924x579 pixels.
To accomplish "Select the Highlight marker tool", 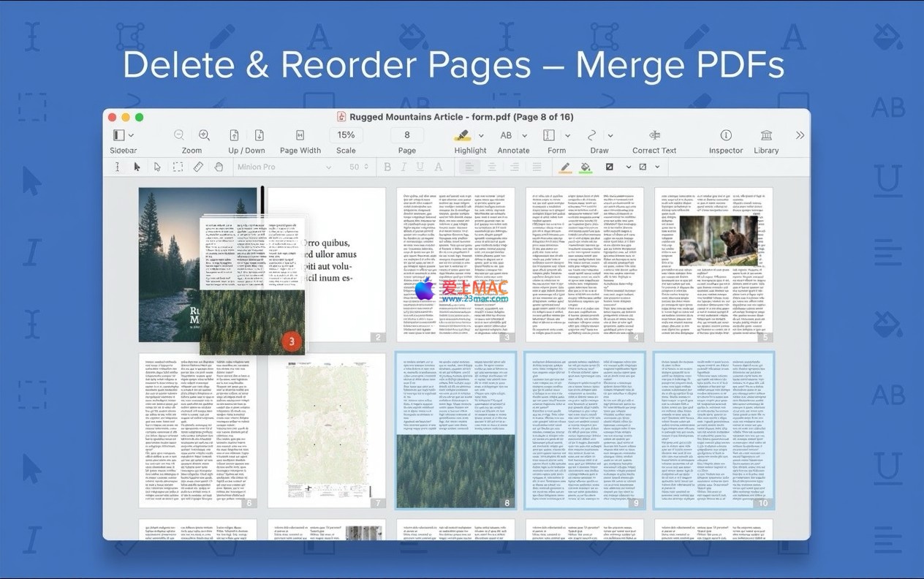I will pos(462,135).
